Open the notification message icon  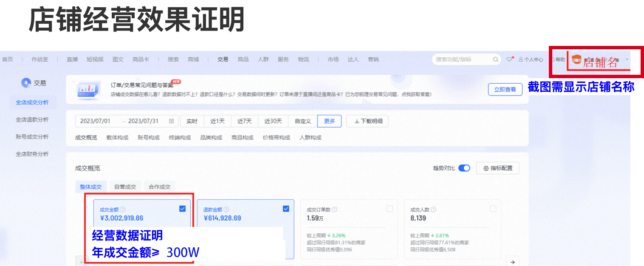pos(510,59)
